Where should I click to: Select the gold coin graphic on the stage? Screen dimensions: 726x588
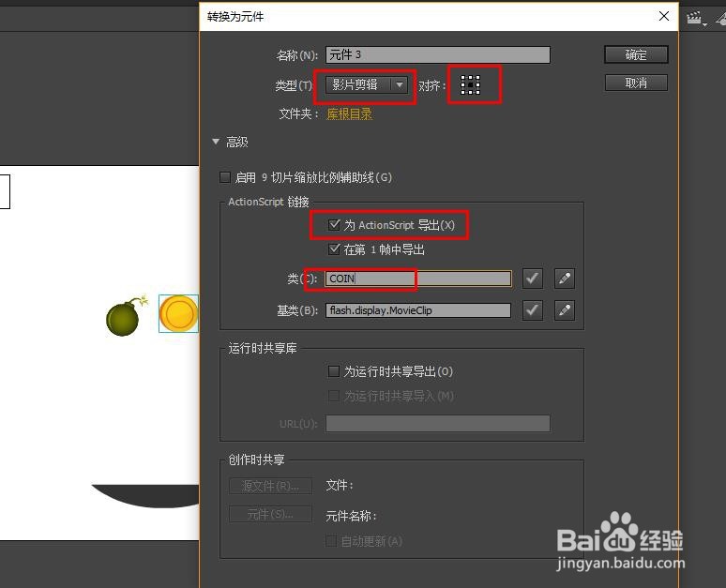[179, 313]
